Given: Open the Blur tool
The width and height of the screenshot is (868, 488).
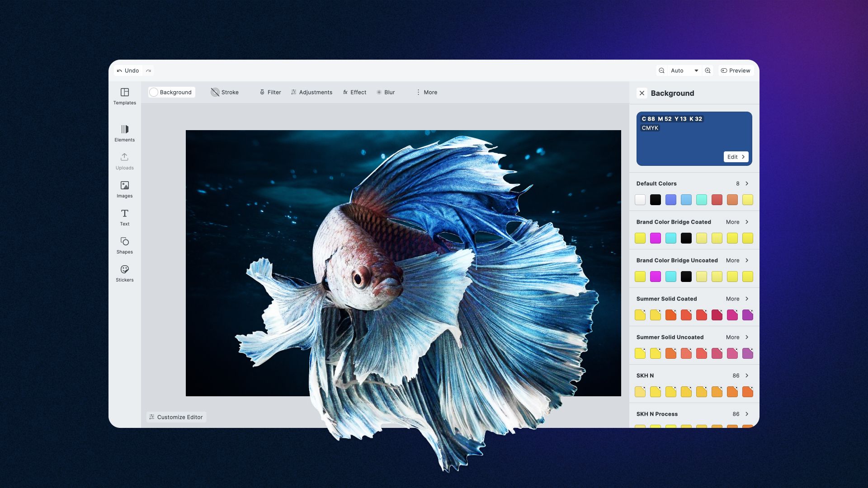Looking at the screenshot, I should click(x=386, y=92).
